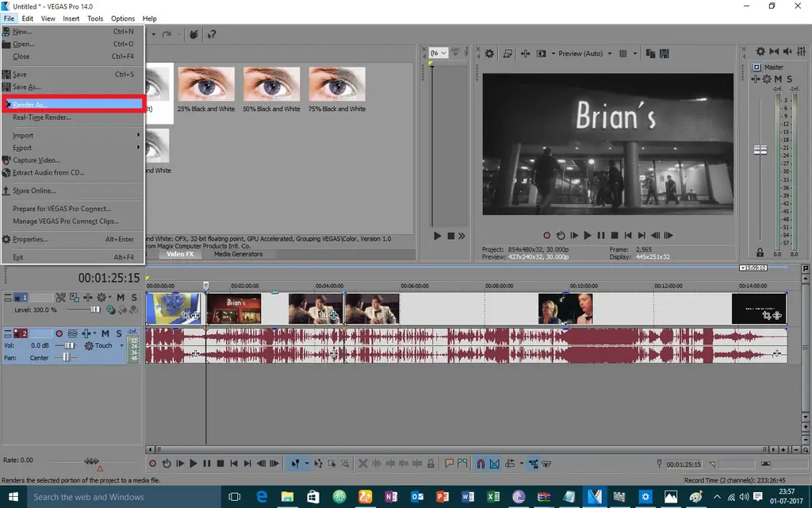The image size is (812, 508).
Task: Open split screen view dropdown arrow
Action: click(x=553, y=53)
